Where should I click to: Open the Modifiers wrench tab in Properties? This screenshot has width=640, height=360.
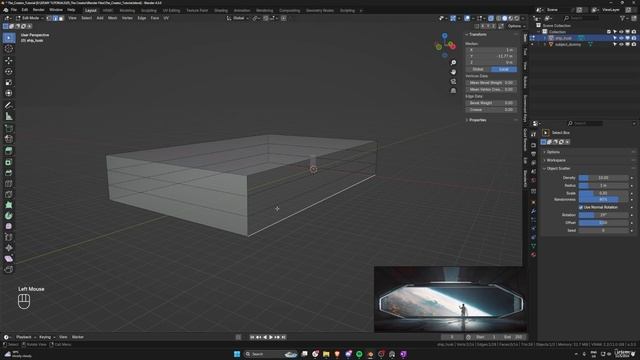tap(533, 211)
